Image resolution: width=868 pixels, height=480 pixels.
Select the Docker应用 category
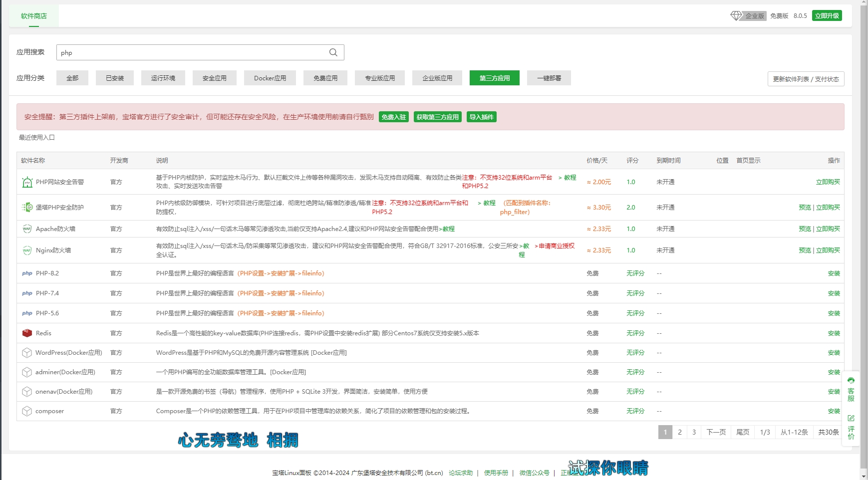coord(270,78)
